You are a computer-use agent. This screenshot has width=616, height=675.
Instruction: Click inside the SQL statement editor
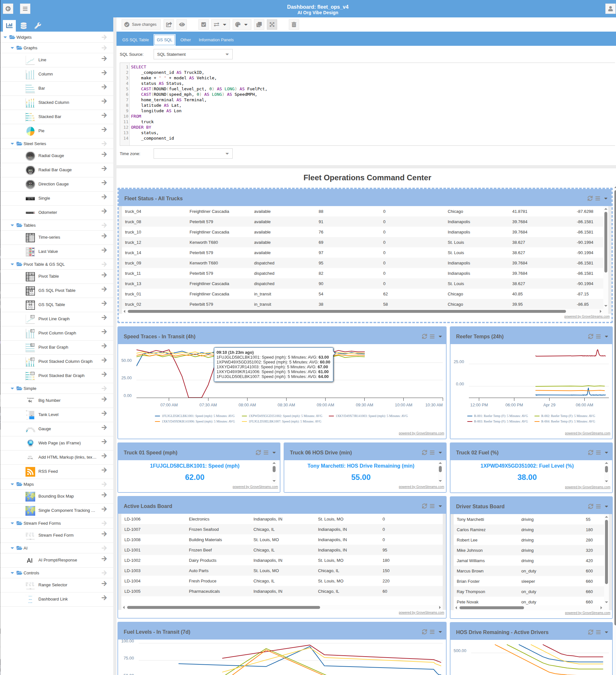368,104
